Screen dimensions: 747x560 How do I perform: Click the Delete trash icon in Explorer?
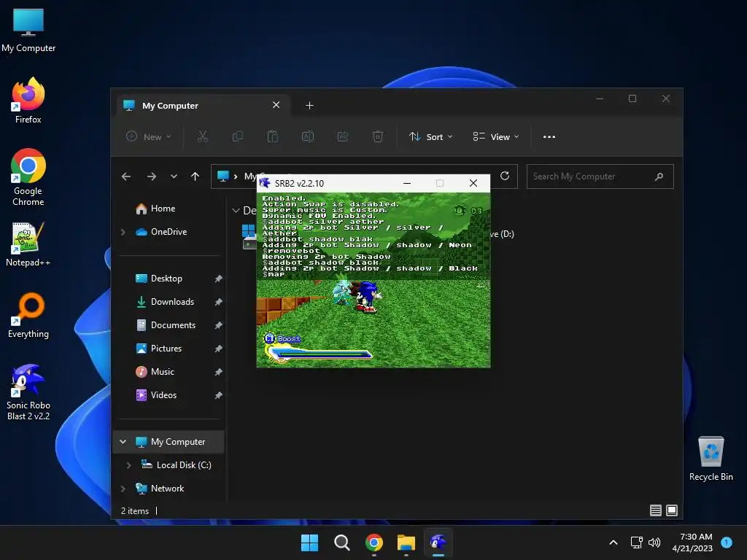[377, 136]
